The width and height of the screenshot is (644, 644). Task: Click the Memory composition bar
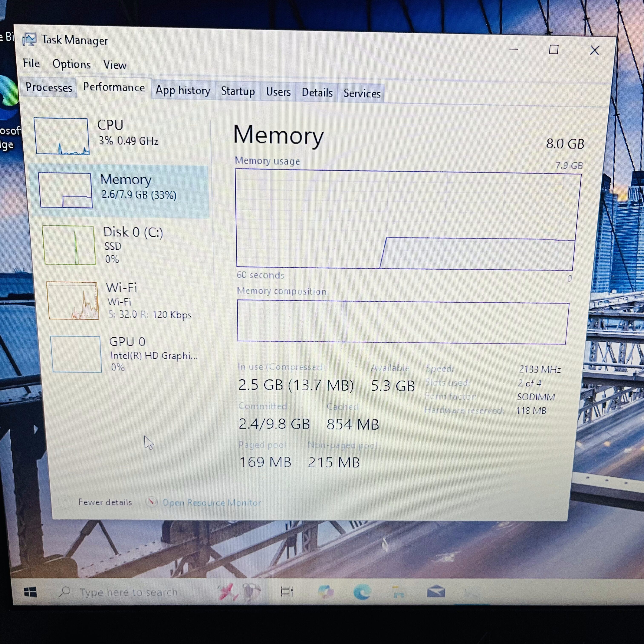tap(403, 322)
